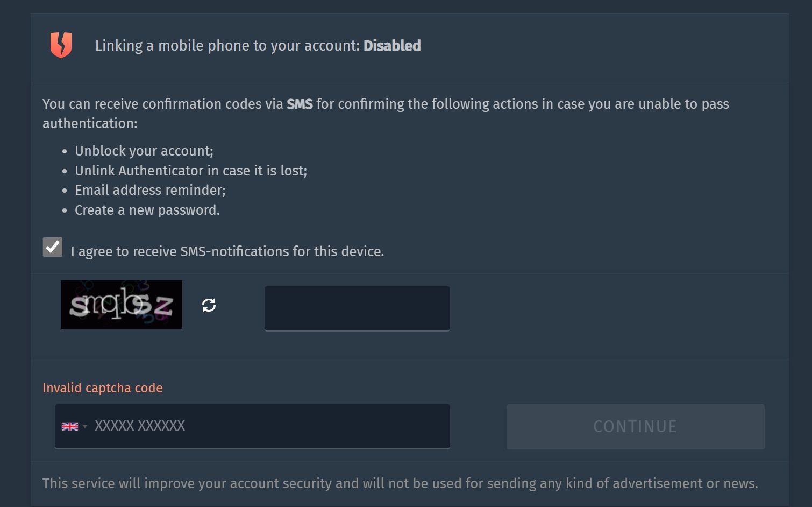Click the 'Linking a mobile phone' header text
This screenshot has width=812, height=507.
(x=227, y=46)
